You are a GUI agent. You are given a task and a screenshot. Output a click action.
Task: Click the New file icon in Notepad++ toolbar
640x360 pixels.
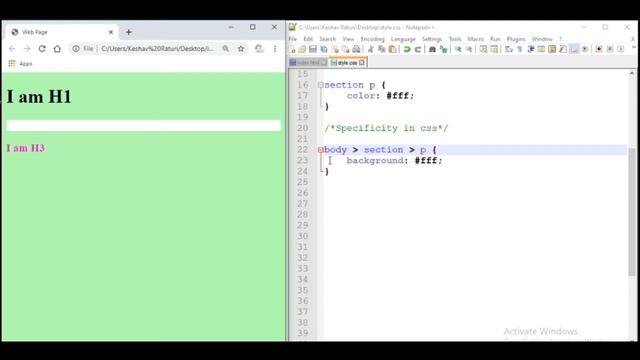coord(292,49)
